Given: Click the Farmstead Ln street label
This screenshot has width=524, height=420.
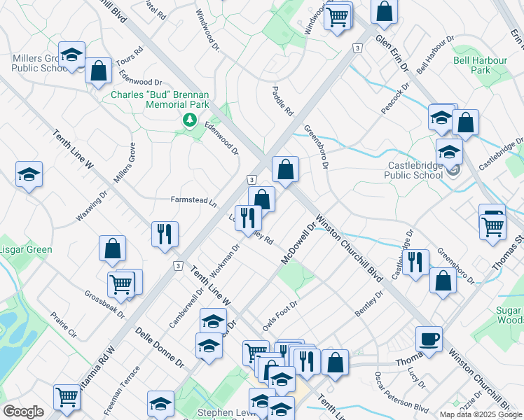Looking at the screenshot, I should tap(193, 201).
